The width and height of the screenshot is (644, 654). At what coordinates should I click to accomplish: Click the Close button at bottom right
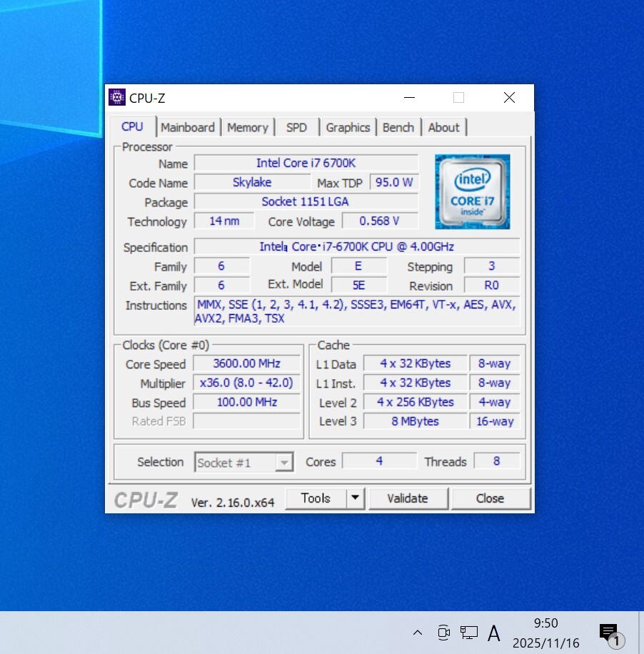coord(490,498)
